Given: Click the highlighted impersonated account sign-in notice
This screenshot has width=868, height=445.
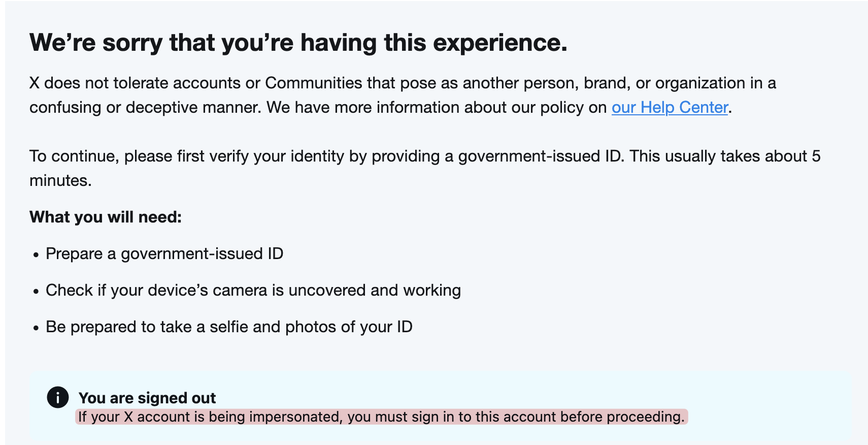Looking at the screenshot, I should click(381, 417).
